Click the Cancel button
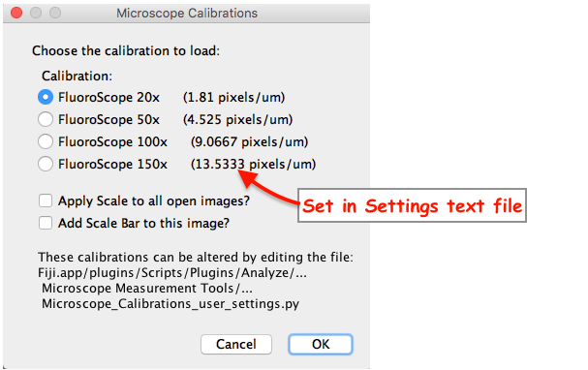 tap(235, 344)
